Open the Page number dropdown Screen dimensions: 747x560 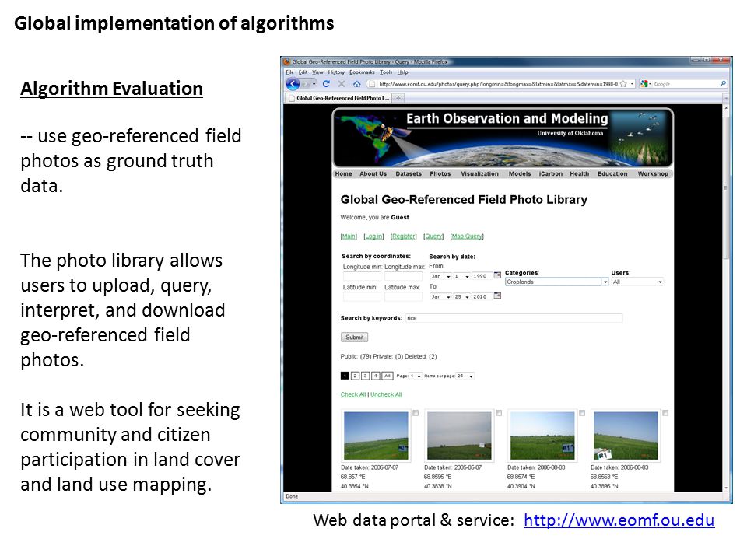[x=416, y=376]
